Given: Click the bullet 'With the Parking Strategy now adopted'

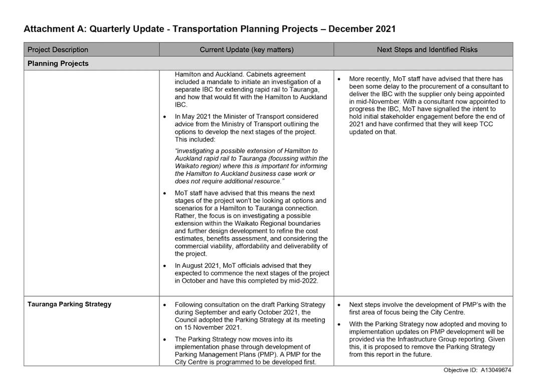Looking at the screenshot, I should tap(428, 339).
